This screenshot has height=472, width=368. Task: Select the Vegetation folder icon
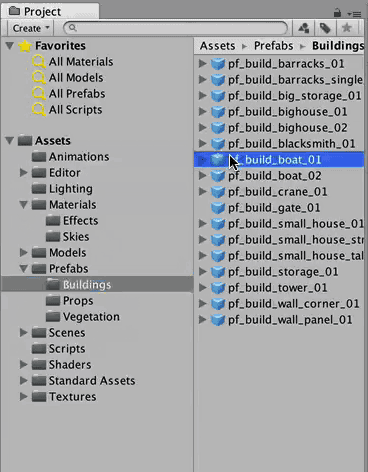click(x=53, y=316)
